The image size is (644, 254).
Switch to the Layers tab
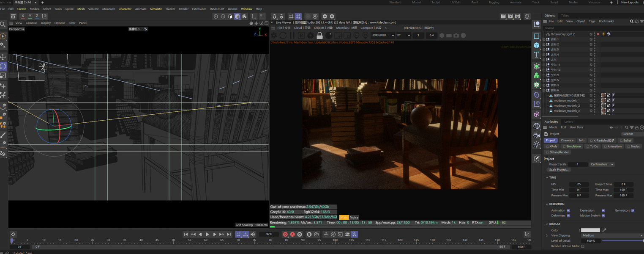coord(569,121)
